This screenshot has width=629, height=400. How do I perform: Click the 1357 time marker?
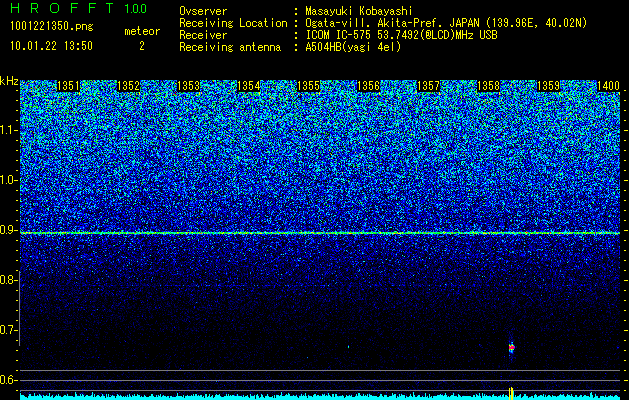pos(428,86)
